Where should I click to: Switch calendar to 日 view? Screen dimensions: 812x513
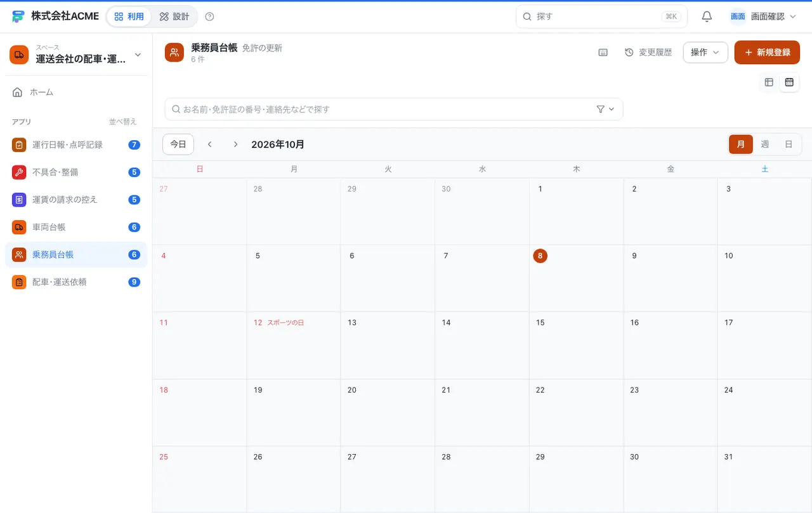click(789, 145)
